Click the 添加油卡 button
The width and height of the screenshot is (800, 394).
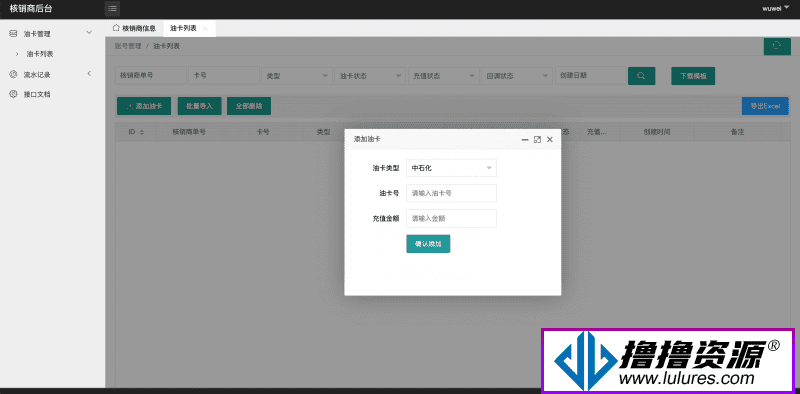click(x=144, y=106)
